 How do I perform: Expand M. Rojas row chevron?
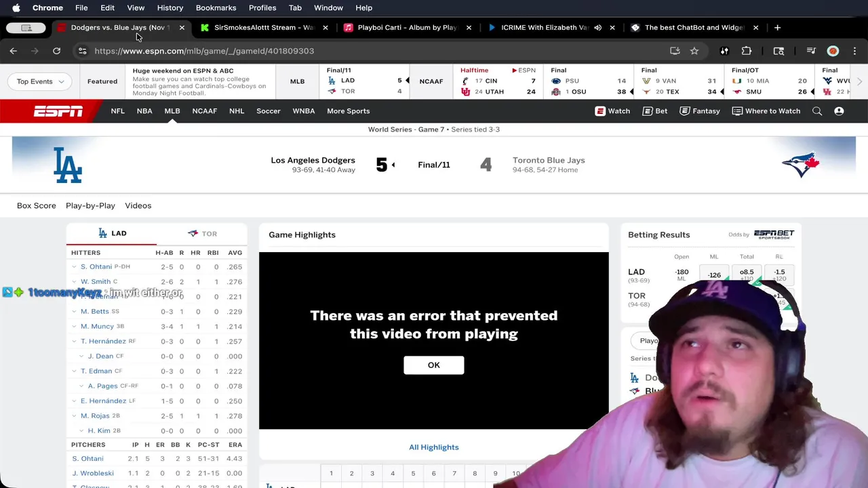point(74,416)
